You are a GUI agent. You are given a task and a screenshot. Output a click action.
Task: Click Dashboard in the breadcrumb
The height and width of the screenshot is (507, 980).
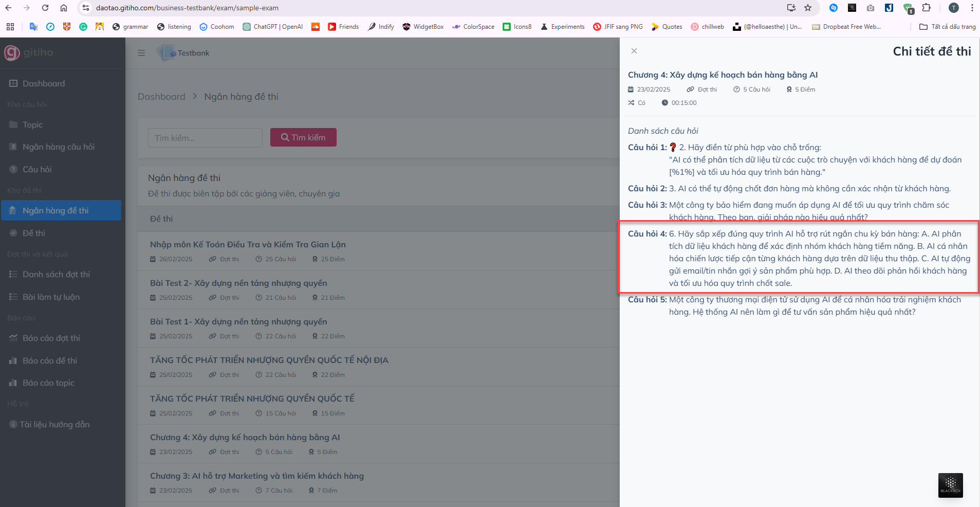pyautogui.click(x=161, y=97)
